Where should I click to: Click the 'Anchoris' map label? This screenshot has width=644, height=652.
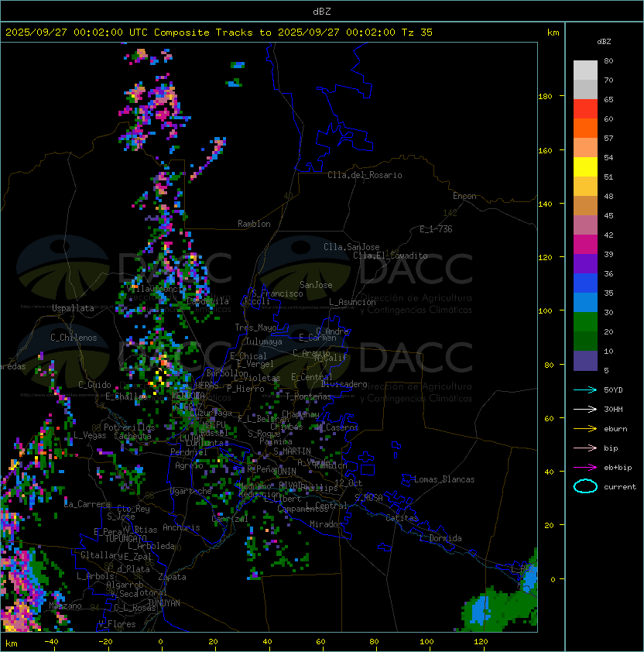181,527
